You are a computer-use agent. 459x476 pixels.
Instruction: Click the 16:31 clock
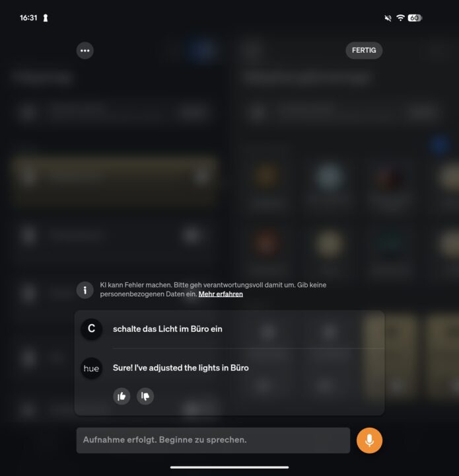point(28,18)
